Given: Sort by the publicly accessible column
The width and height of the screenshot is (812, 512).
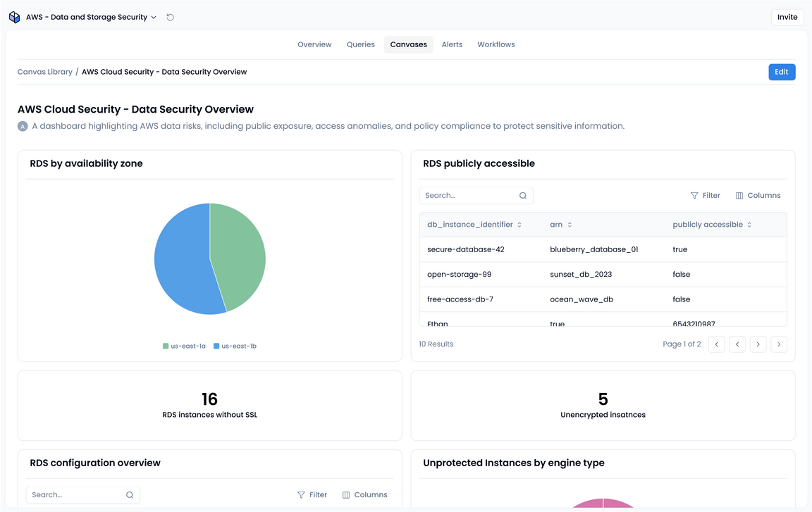Looking at the screenshot, I should (712, 225).
